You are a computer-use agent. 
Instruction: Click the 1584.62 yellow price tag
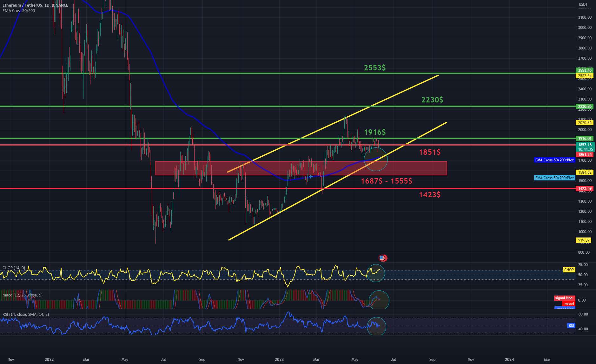tap(584, 172)
